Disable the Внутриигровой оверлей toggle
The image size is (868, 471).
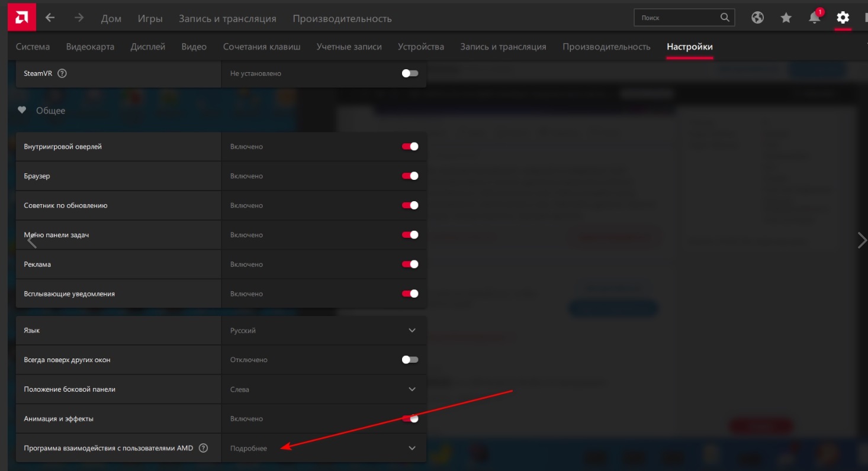pos(410,147)
